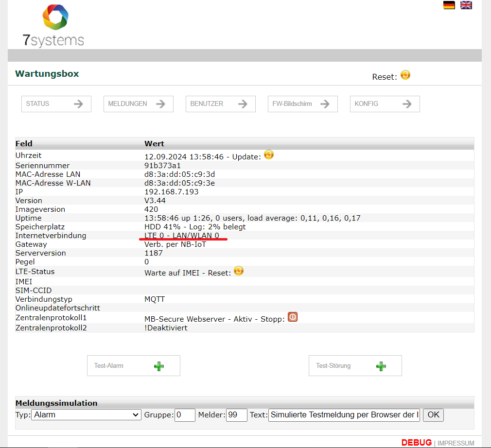Click the green plus on Test-Störung
This screenshot has height=448, width=491.
click(x=381, y=366)
